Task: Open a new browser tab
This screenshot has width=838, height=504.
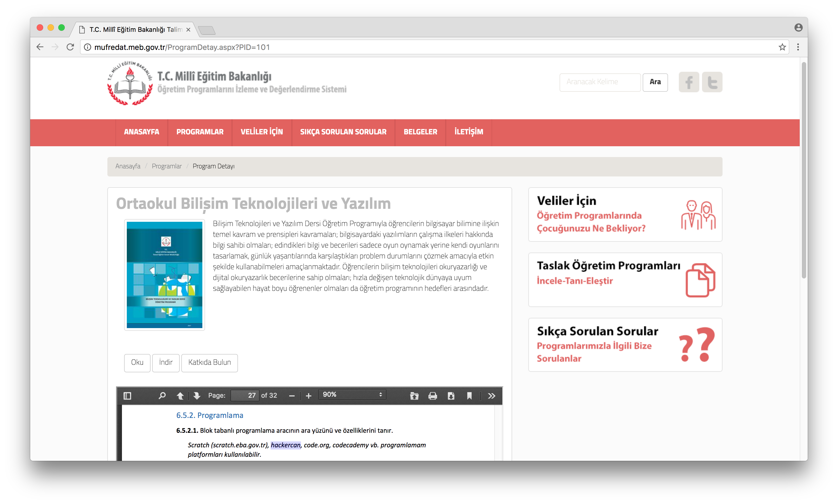Action: (206, 30)
